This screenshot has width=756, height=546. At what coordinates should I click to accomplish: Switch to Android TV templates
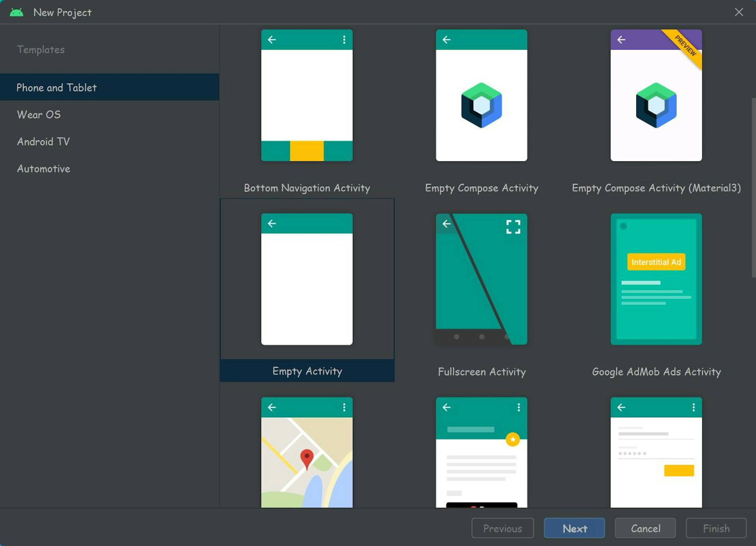pos(43,142)
